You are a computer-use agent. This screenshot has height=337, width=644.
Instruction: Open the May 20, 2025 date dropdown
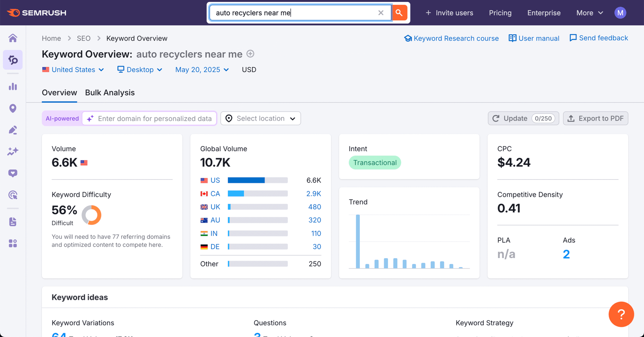coord(202,70)
